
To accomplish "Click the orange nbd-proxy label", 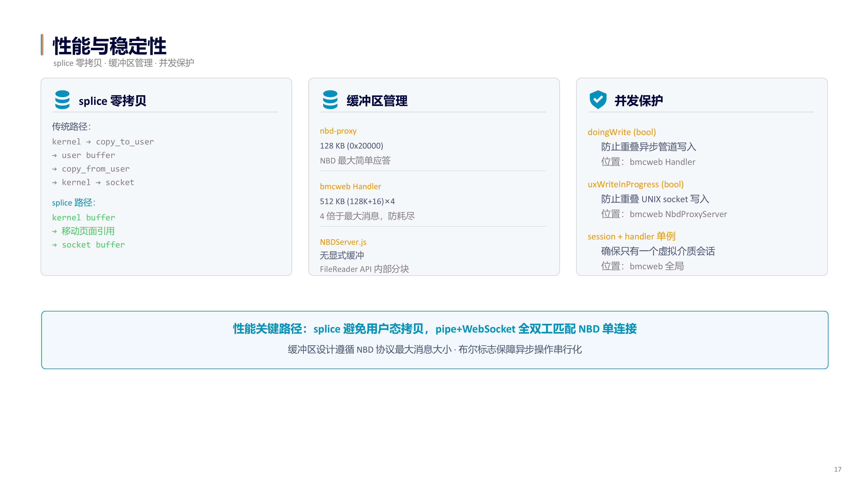I will (x=338, y=131).
